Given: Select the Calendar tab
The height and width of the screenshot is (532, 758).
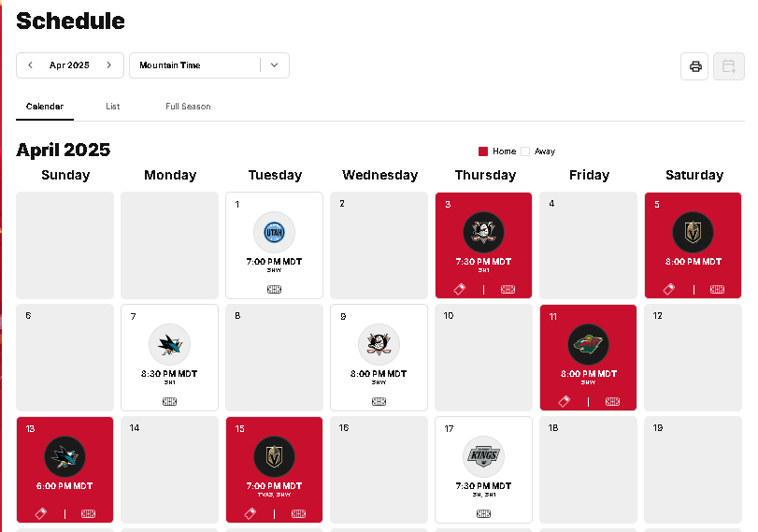Looking at the screenshot, I should click(45, 107).
